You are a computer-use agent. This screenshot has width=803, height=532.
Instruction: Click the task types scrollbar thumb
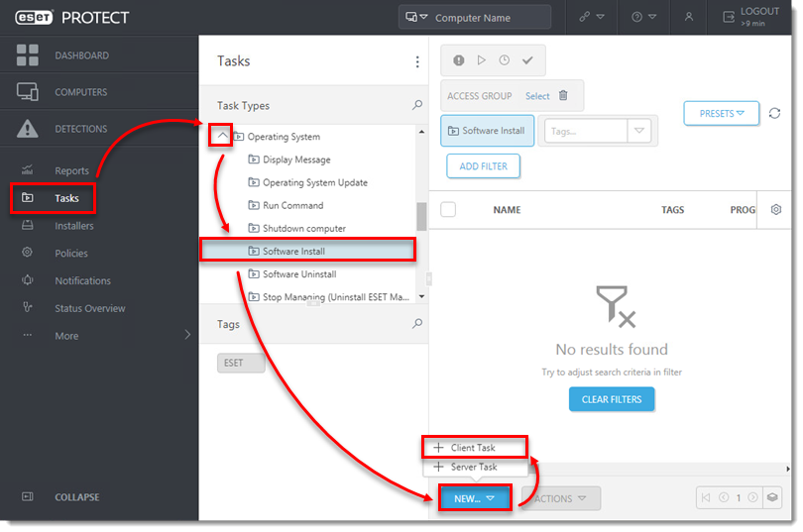421,216
